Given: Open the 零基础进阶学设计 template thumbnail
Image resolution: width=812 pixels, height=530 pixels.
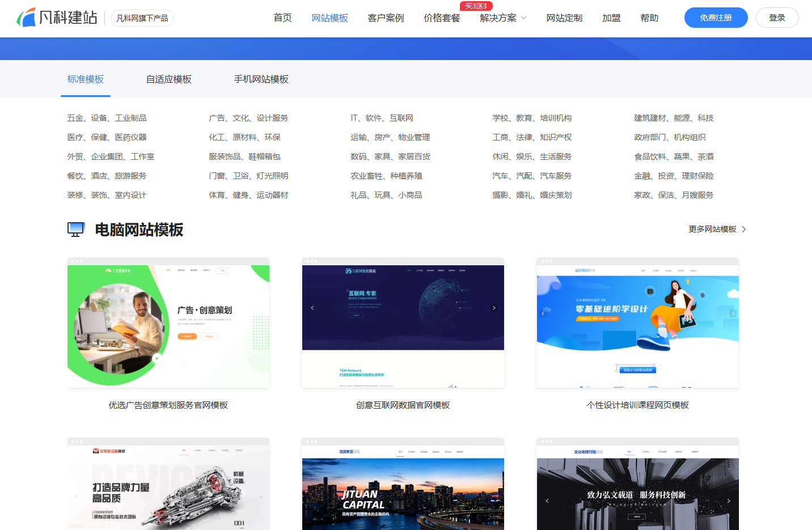Looking at the screenshot, I should [x=638, y=323].
